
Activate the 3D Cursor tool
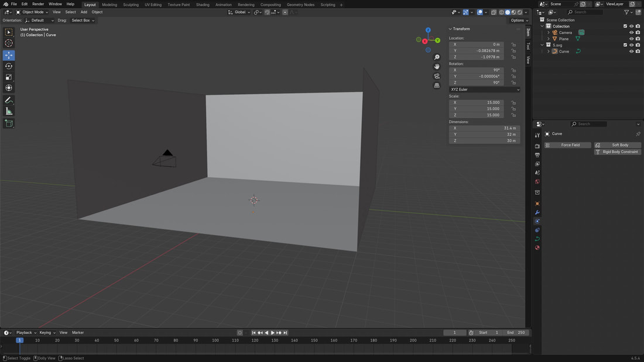9,43
